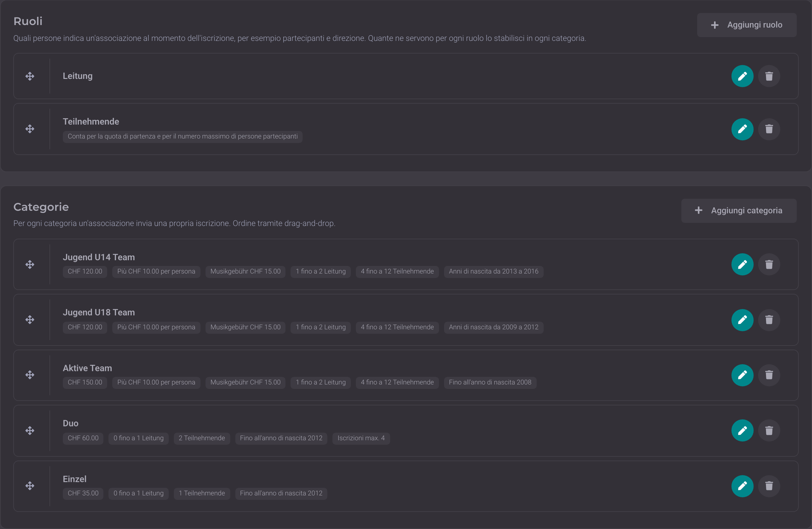Image resolution: width=812 pixels, height=529 pixels.
Task: Click the 'Iscrizioni max. 4' tag
Action: click(361, 438)
